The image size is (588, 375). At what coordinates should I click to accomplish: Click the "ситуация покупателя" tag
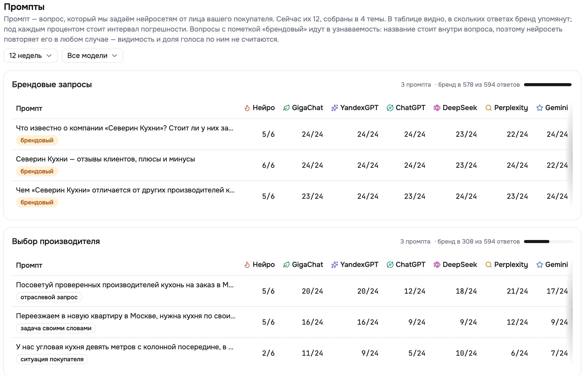click(52, 359)
